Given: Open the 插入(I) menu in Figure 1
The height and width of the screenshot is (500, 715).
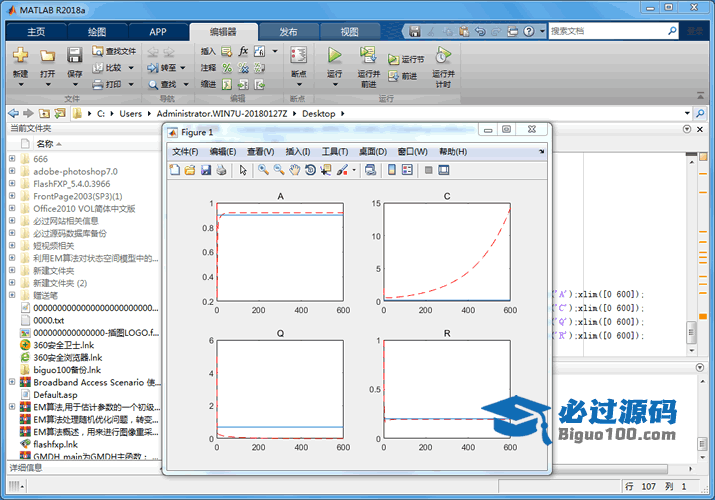Looking at the screenshot, I should tap(298, 152).
